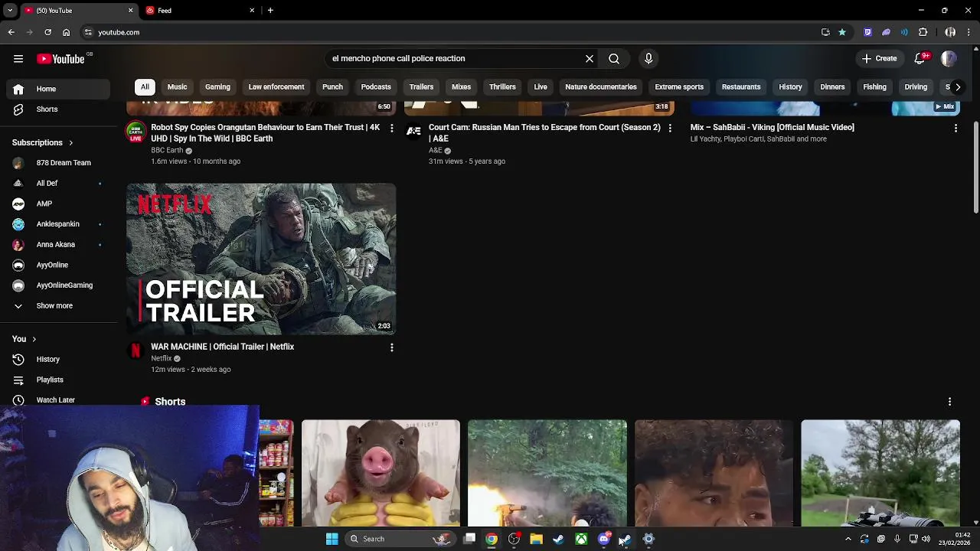Click the Chrome address bar URL
The height and width of the screenshot is (551, 980).
coord(119,33)
